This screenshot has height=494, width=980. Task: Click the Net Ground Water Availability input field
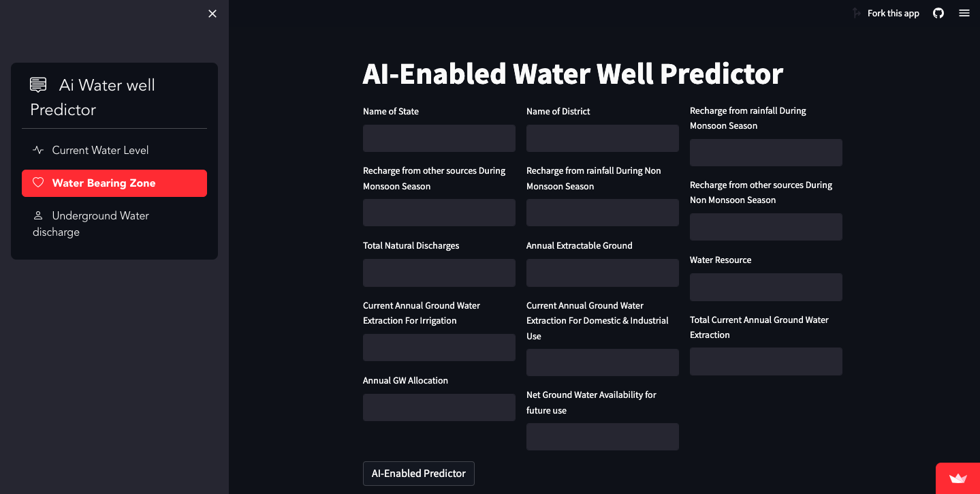(602, 436)
